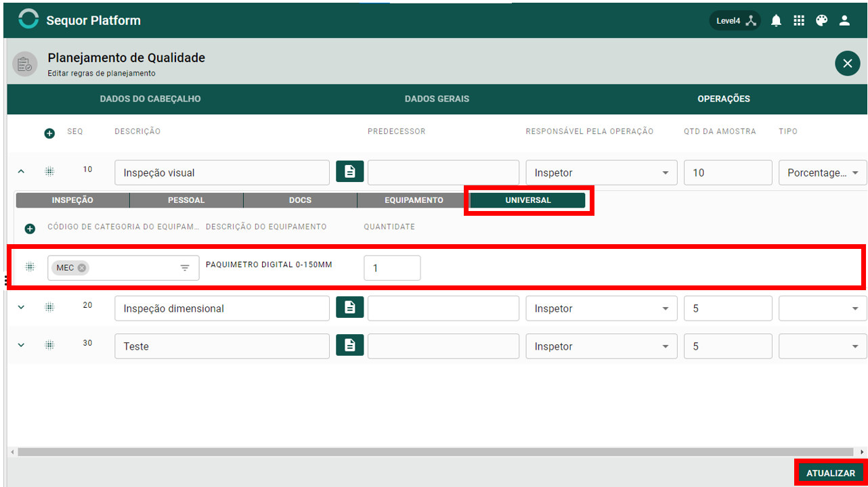Viewport: 868px width, 487px height.
Task: Select the Operações tab
Action: pos(724,99)
